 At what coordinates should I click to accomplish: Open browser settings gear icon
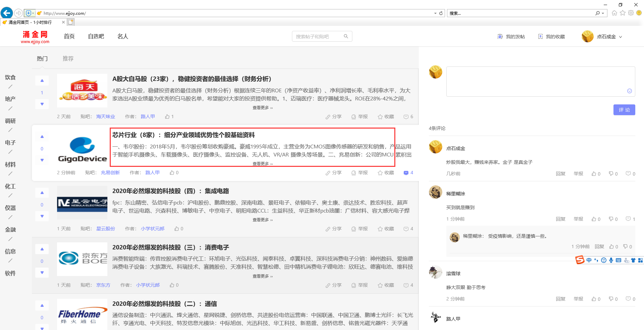point(631,13)
